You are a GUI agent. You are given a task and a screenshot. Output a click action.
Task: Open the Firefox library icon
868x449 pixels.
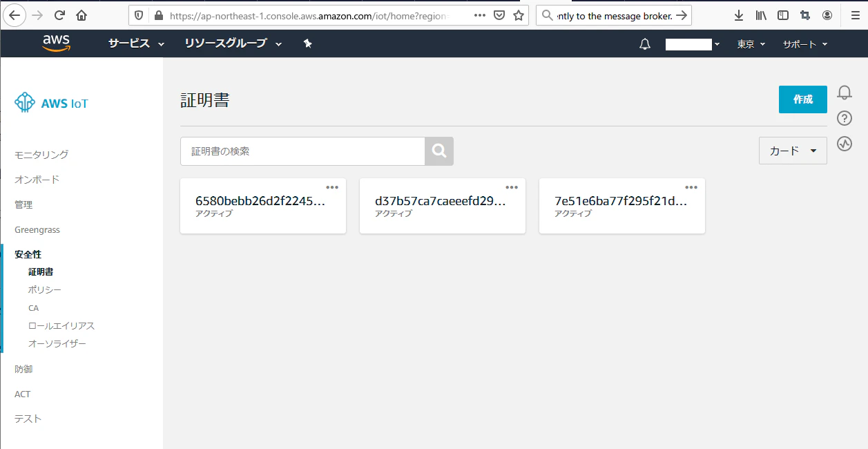761,15
